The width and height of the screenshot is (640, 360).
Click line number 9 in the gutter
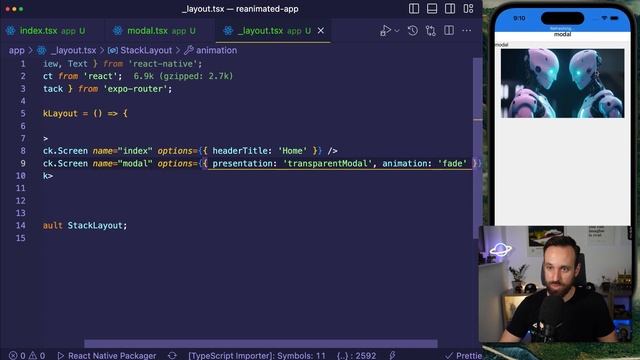pyautogui.click(x=23, y=163)
